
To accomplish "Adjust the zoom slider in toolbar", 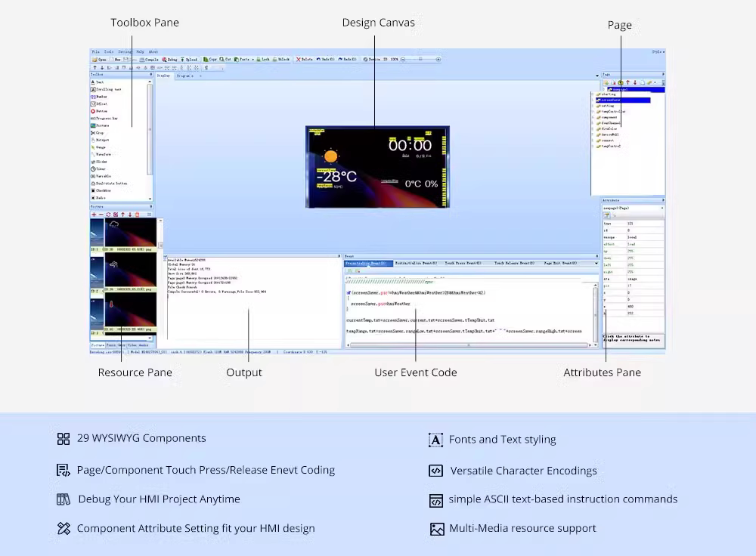I will (420, 59).
